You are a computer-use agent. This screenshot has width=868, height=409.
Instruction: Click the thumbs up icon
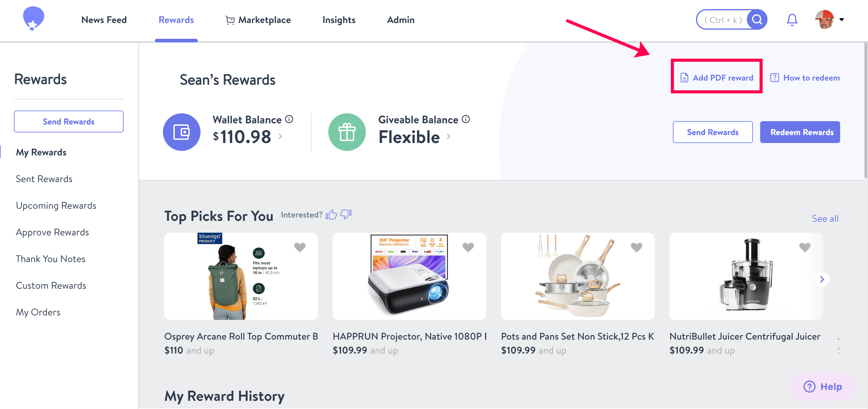(x=331, y=214)
